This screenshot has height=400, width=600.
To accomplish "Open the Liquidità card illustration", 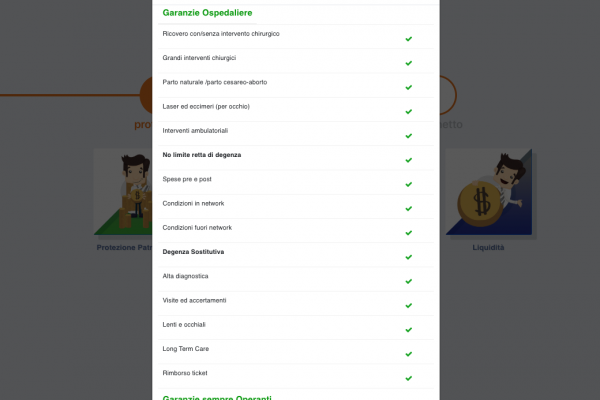I will 489,192.
